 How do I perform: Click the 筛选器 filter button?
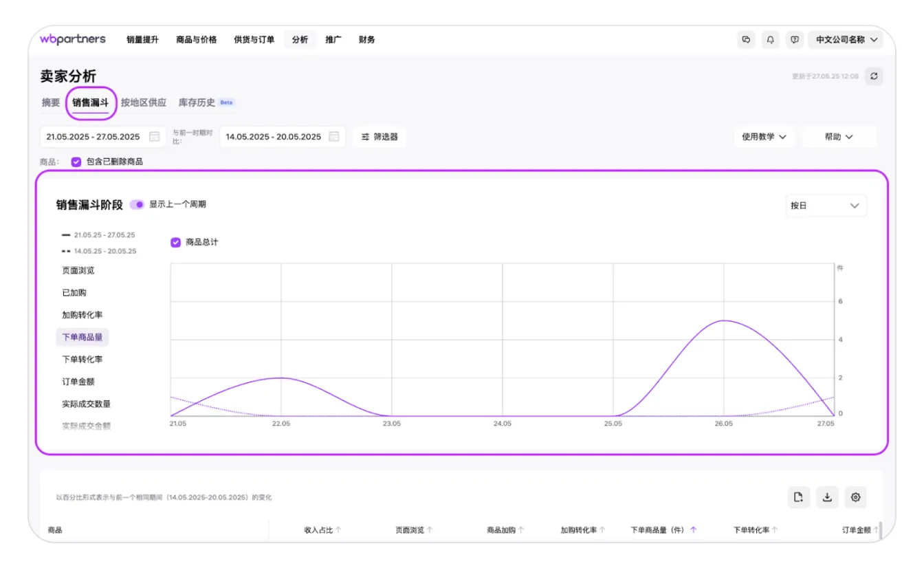pos(379,137)
